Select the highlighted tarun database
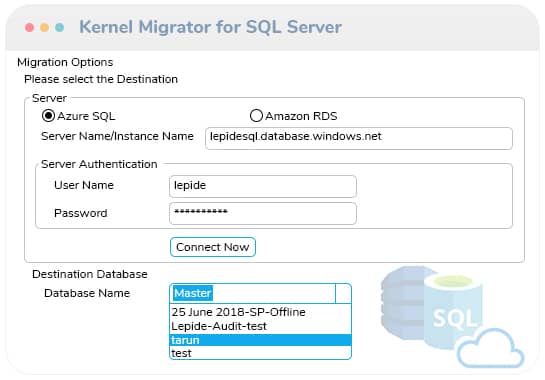Viewport: 545px width, 380px height. tap(260, 340)
